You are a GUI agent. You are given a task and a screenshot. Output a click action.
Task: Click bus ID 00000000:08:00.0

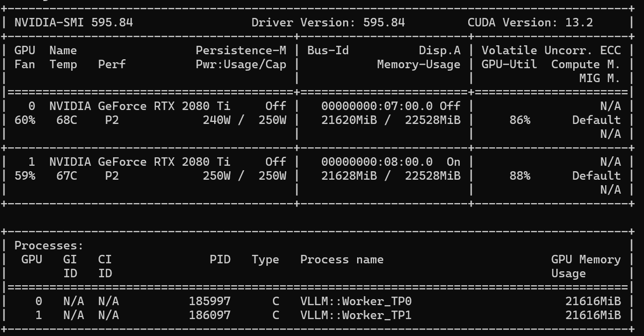377,162
